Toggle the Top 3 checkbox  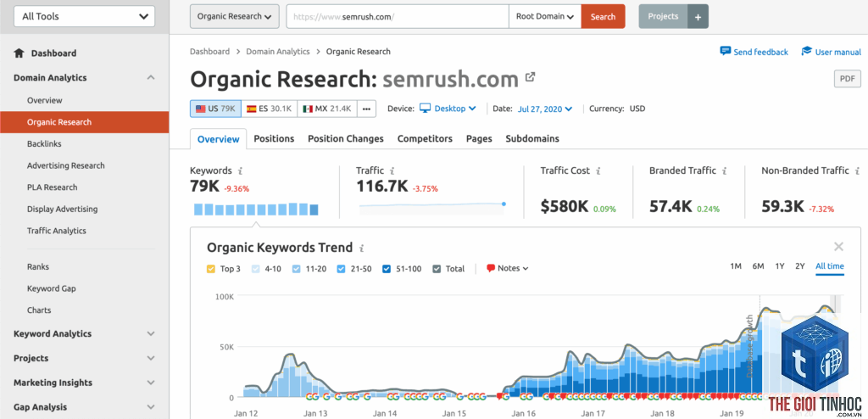211,269
